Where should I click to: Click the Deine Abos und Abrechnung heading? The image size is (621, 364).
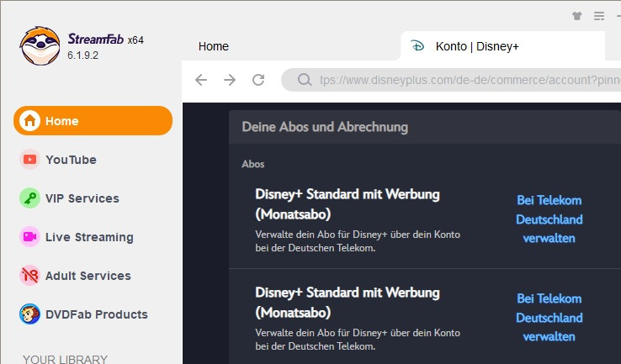pos(325,127)
